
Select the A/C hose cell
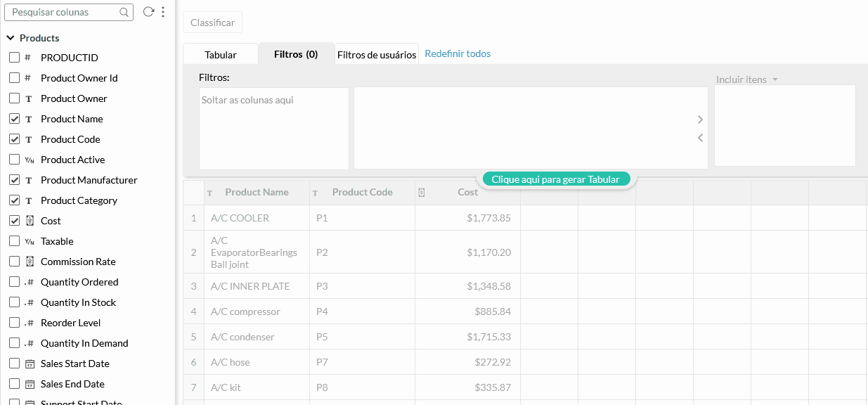click(257, 362)
